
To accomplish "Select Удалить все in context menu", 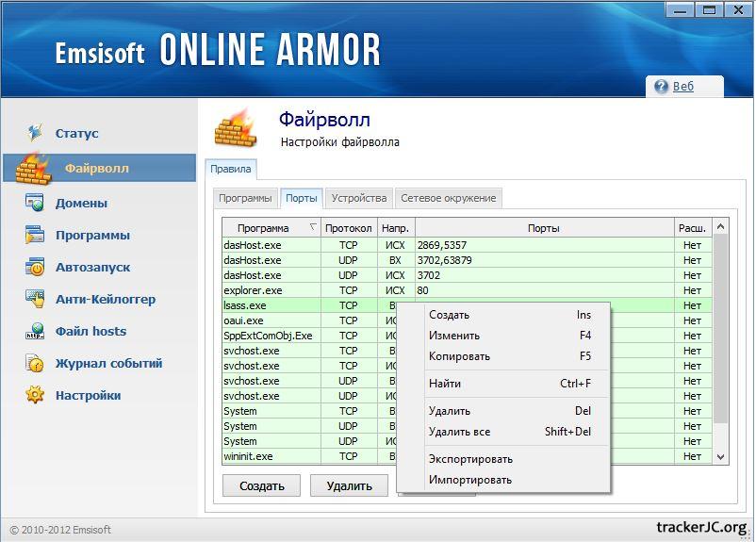I will (459, 432).
